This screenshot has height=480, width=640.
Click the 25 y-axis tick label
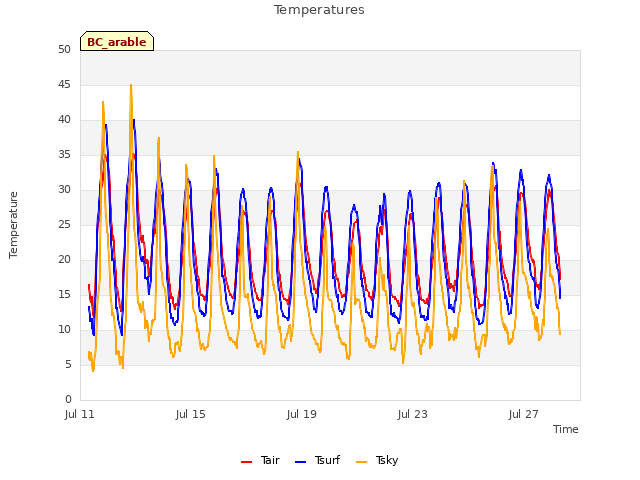pyautogui.click(x=64, y=224)
